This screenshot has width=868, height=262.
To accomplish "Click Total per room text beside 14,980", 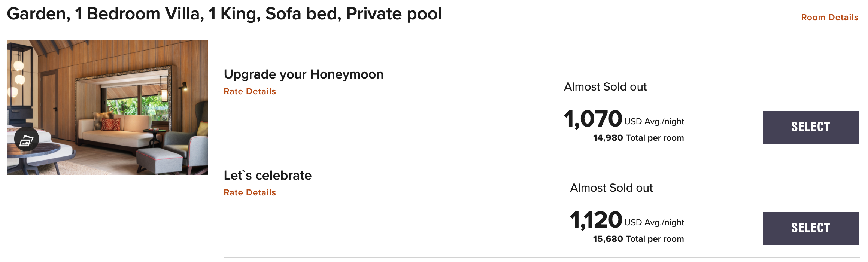I will tap(655, 138).
